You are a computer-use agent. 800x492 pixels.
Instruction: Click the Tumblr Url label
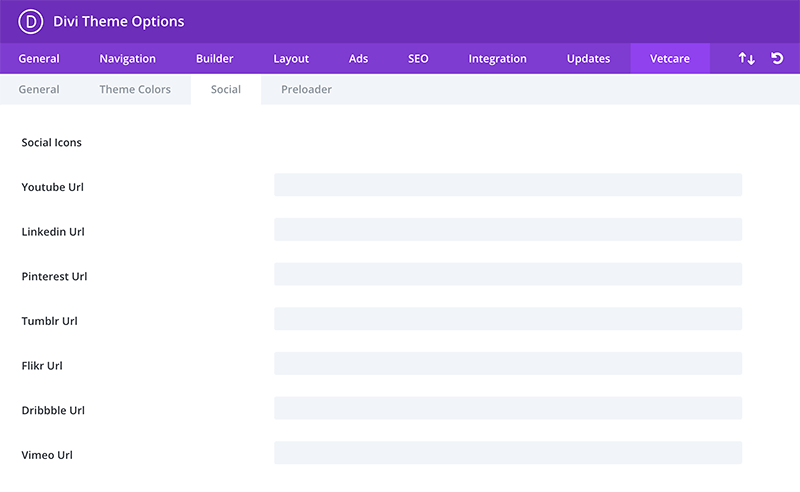coord(49,321)
